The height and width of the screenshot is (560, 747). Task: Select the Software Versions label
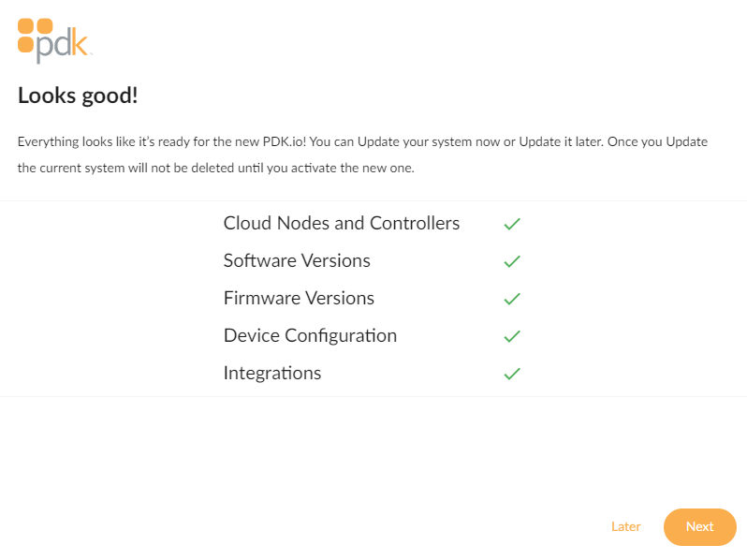pyautogui.click(x=297, y=260)
